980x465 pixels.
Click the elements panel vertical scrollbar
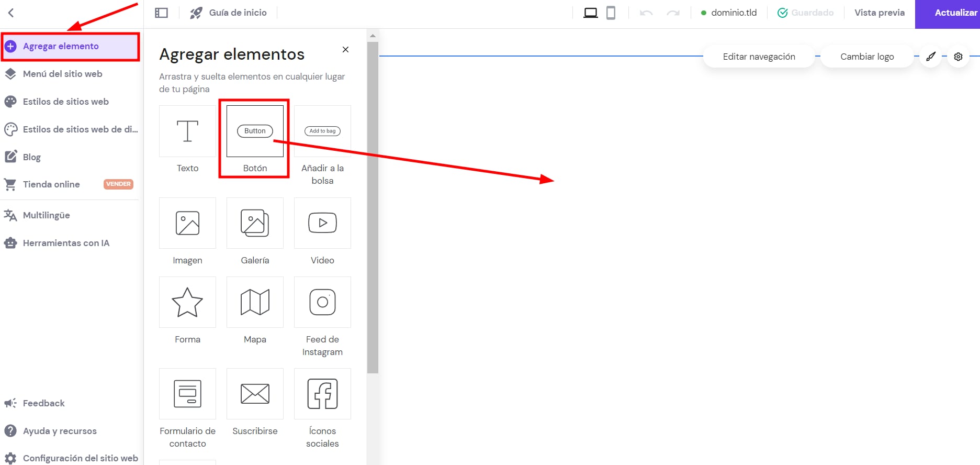373,209
